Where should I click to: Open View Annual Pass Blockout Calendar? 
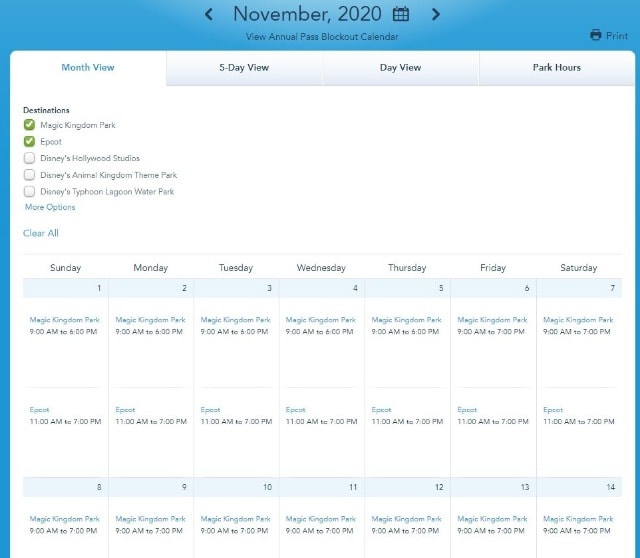(x=322, y=37)
